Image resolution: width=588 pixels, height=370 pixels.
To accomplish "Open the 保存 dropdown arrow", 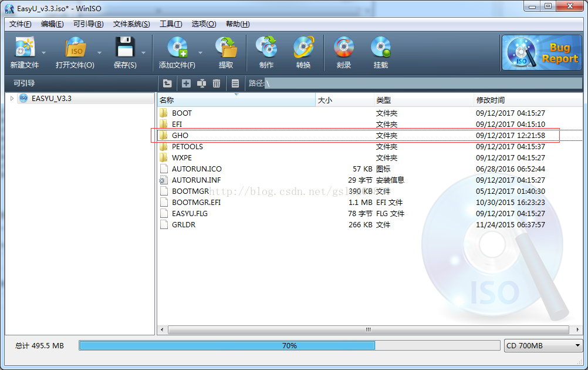I will pos(143,53).
